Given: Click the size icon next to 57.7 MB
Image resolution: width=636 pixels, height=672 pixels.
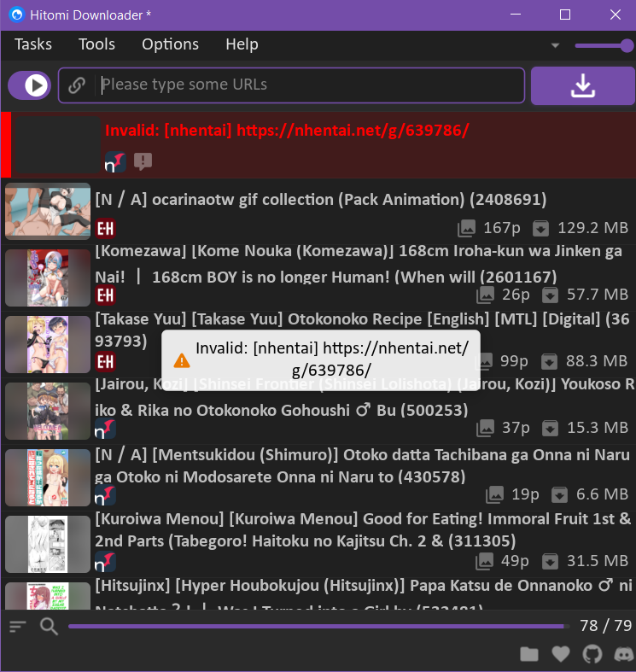Looking at the screenshot, I should click(550, 295).
